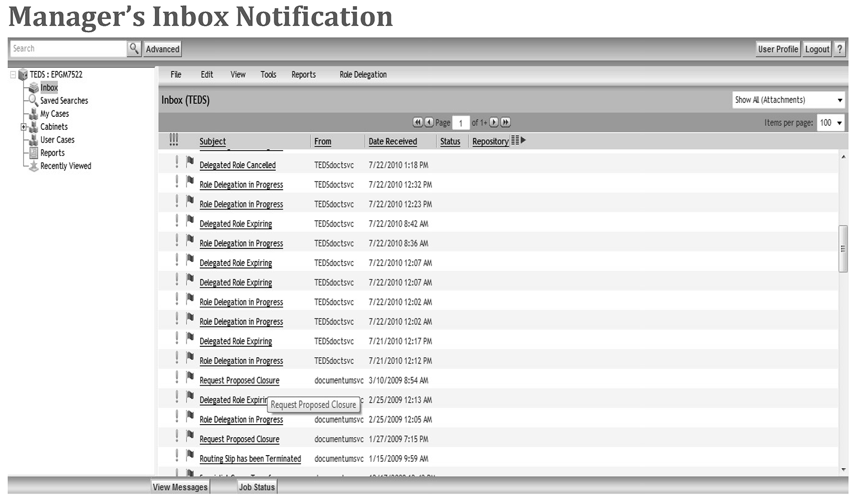Click the Advanced search button
Viewport: 856px width, 504px height.
pos(162,49)
